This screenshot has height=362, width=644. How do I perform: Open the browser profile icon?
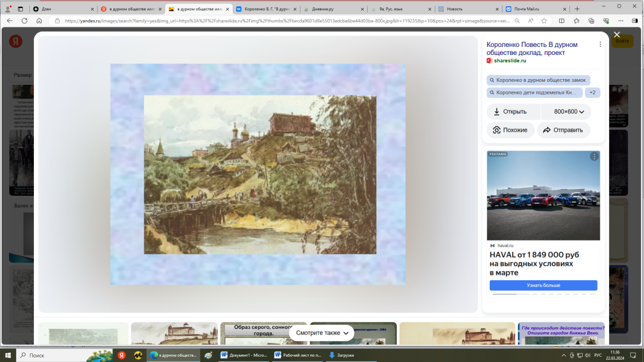[x=8, y=9]
